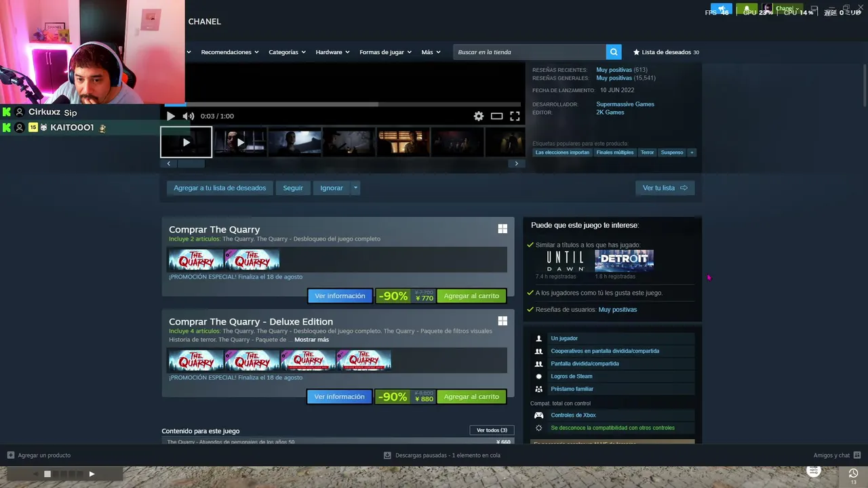This screenshot has height=488, width=868.
Task: Click the left arrow of thumbnail strip
Action: 169,163
